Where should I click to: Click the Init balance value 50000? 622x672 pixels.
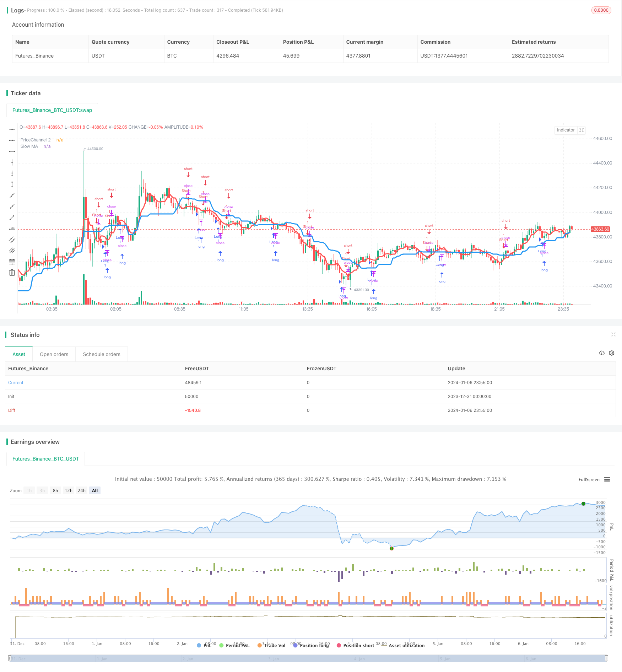tap(192, 397)
